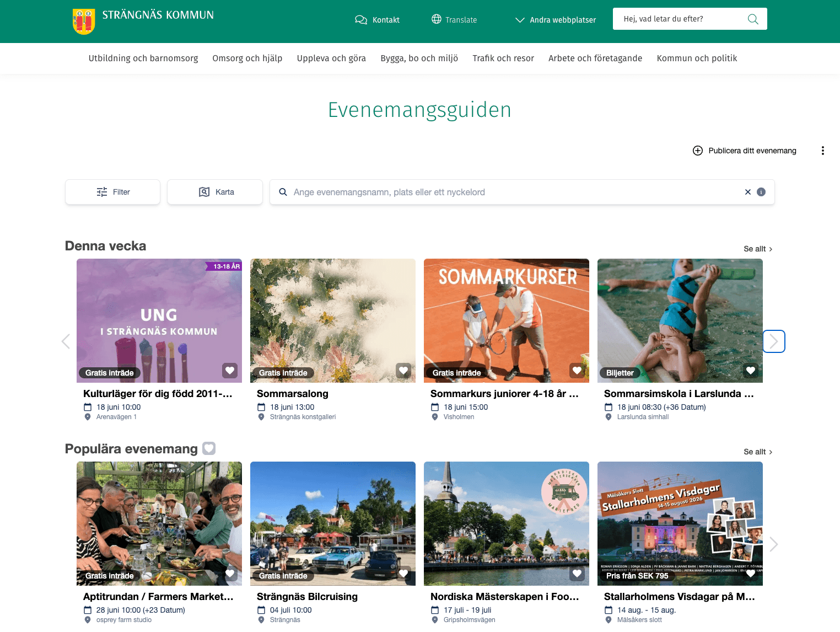The height and width of the screenshot is (632, 840).
Task: Open the Utbildning och barnomsorg menu
Action: 143,58
